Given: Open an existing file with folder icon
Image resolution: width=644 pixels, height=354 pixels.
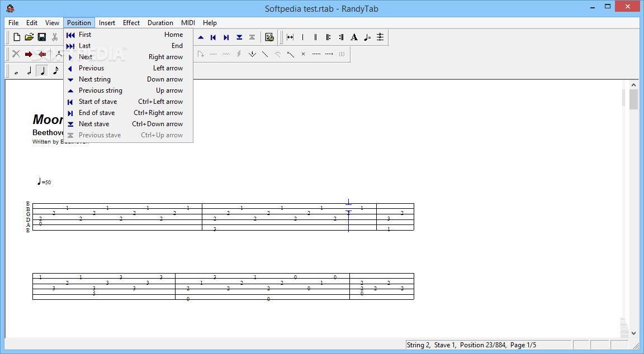Looking at the screenshot, I should [29, 37].
